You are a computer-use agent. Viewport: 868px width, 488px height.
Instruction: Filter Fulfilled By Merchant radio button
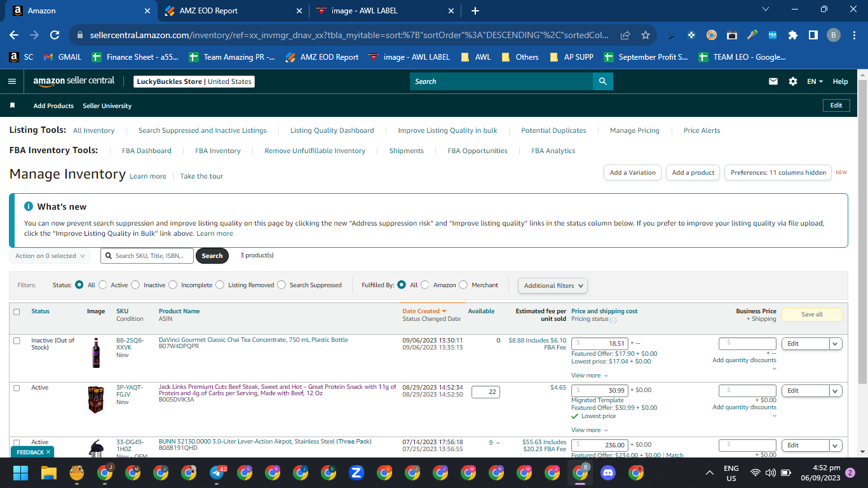tap(463, 285)
